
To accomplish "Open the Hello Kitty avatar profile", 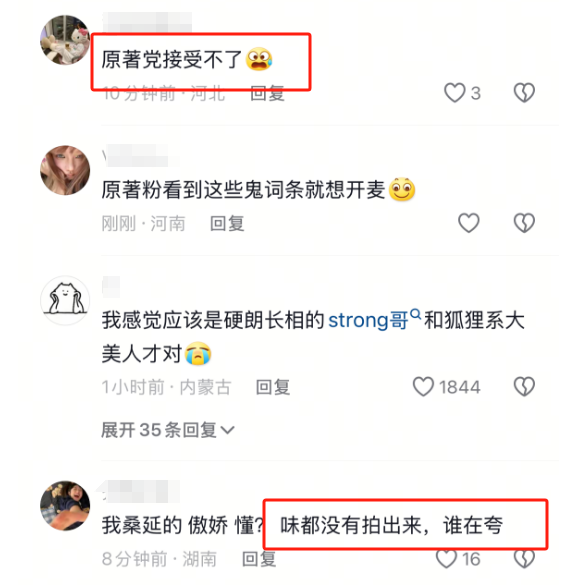I will tap(65, 40).
